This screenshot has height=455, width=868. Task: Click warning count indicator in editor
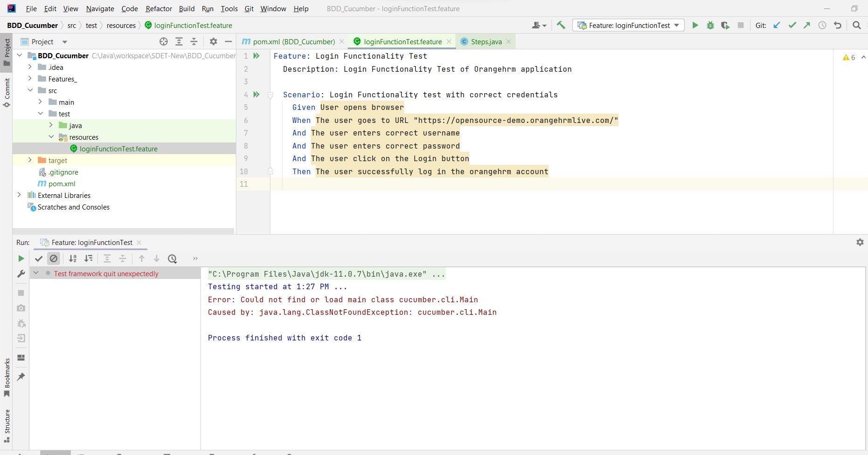849,57
